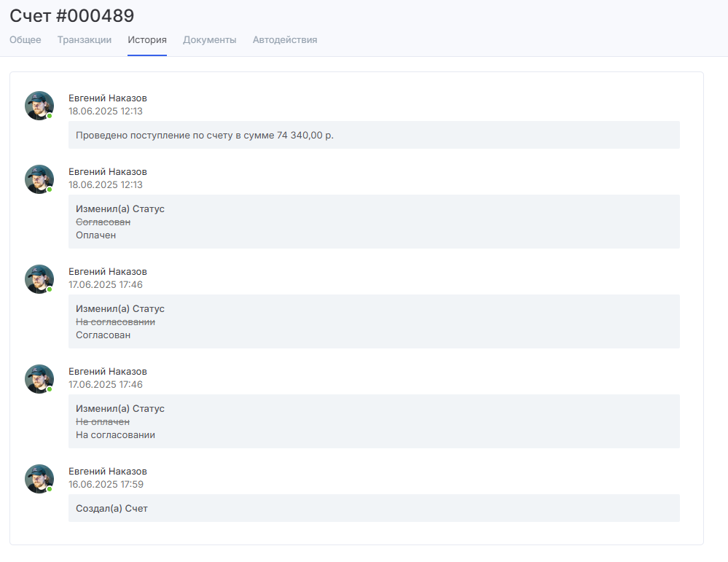Image resolution: width=728 pixels, height=562 pixels.
Task: Click the struck-through Согласован status text
Action: (x=103, y=222)
